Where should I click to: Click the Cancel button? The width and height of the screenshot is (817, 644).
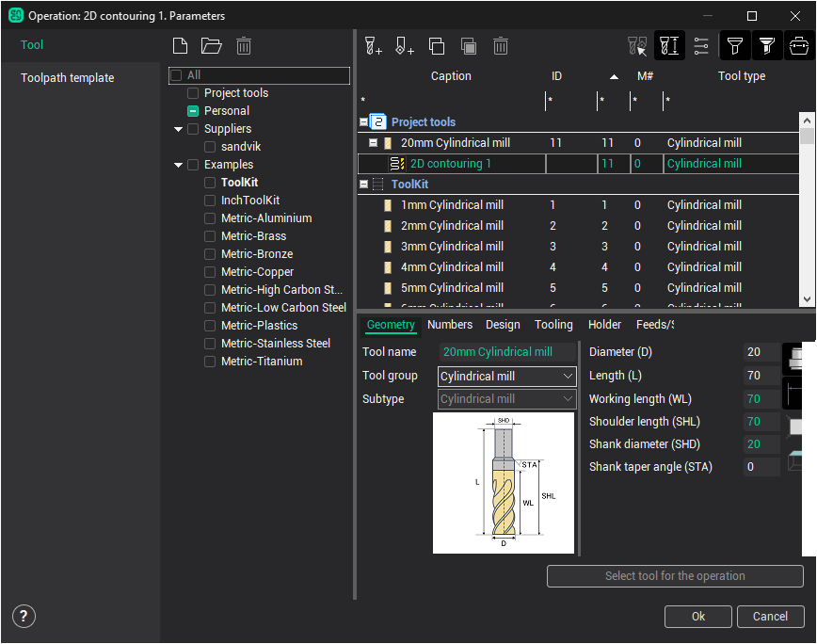tap(770, 616)
